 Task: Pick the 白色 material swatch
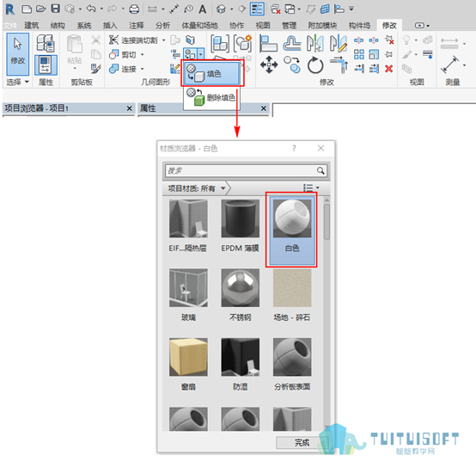(292, 230)
